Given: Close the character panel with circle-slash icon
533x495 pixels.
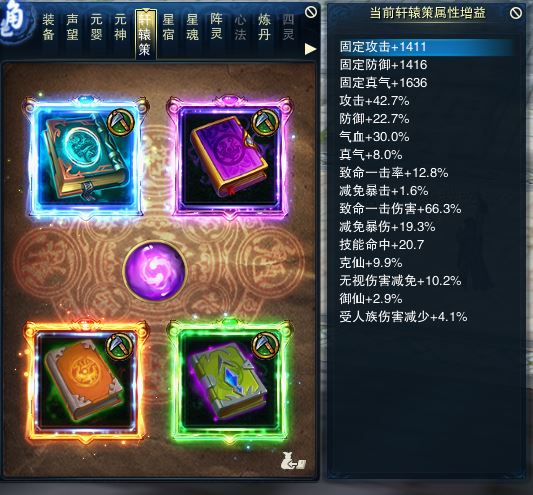Looking at the screenshot, I should 311,13.
